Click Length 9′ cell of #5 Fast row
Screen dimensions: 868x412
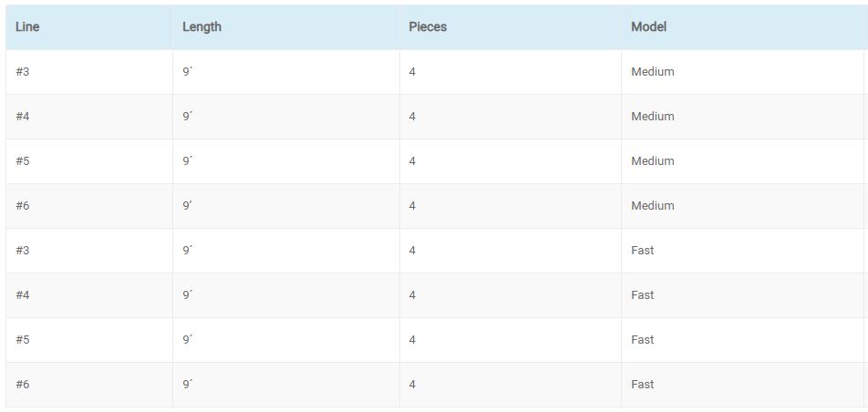tap(286, 340)
